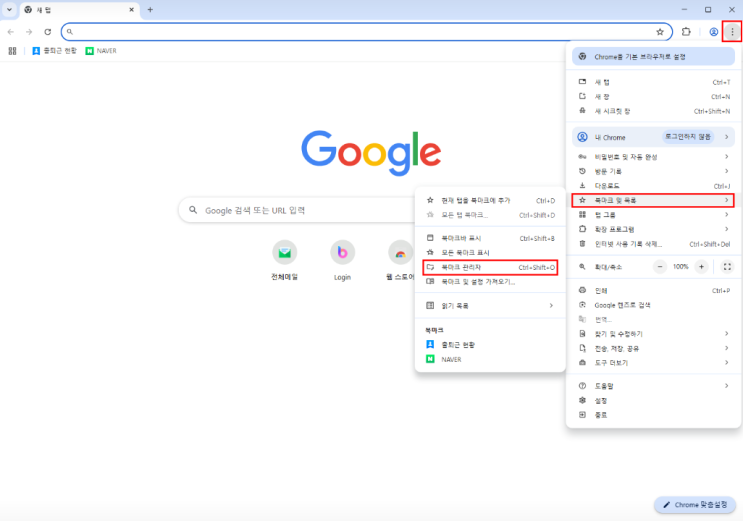Select the '새 탭' browser tab
This screenshot has height=521, width=743.
coord(79,10)
